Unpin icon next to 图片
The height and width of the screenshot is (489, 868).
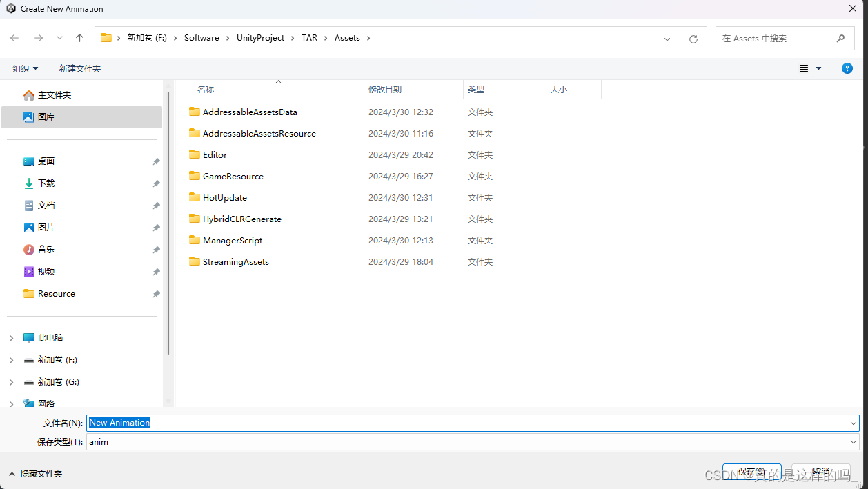156,228
